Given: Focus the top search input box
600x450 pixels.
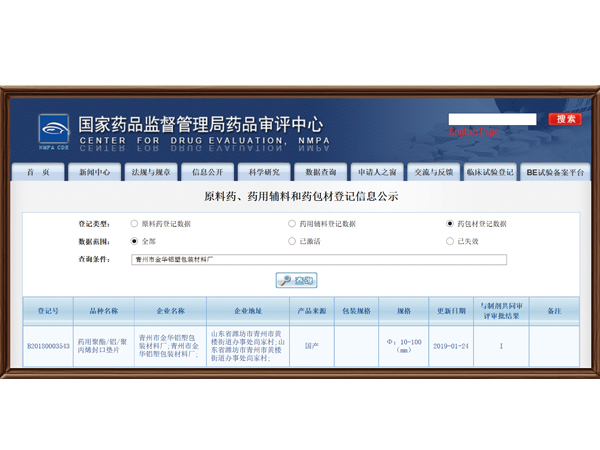Looking at the screenshot, I should click(492, 119).
